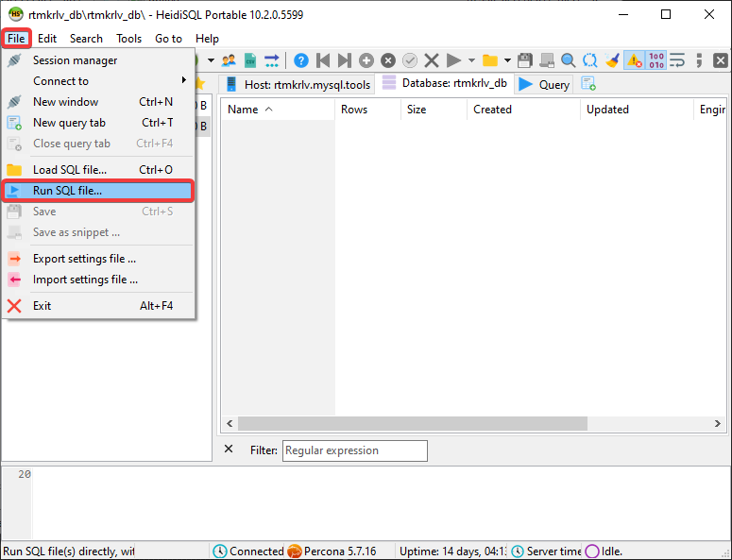Open the dropdown arrow beside the run button
Viewport: 732px width, 560px height.
pyautogui.click(x=471, y=60)
